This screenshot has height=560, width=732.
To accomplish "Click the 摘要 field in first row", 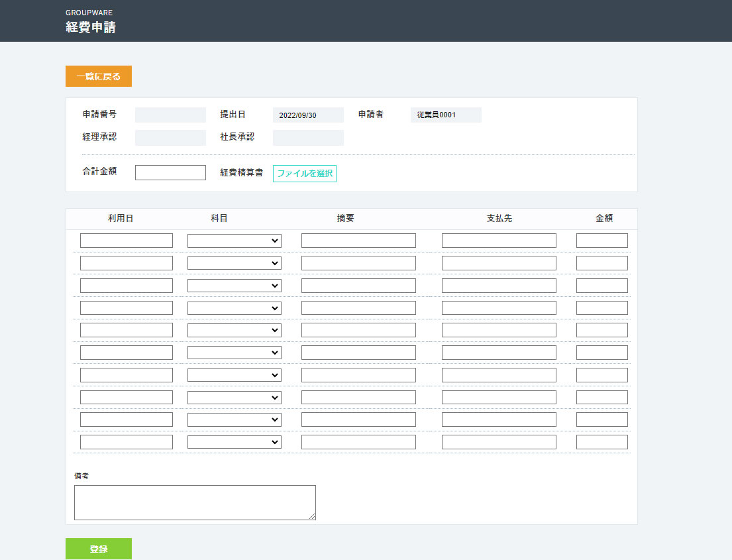I will [358, 241].
